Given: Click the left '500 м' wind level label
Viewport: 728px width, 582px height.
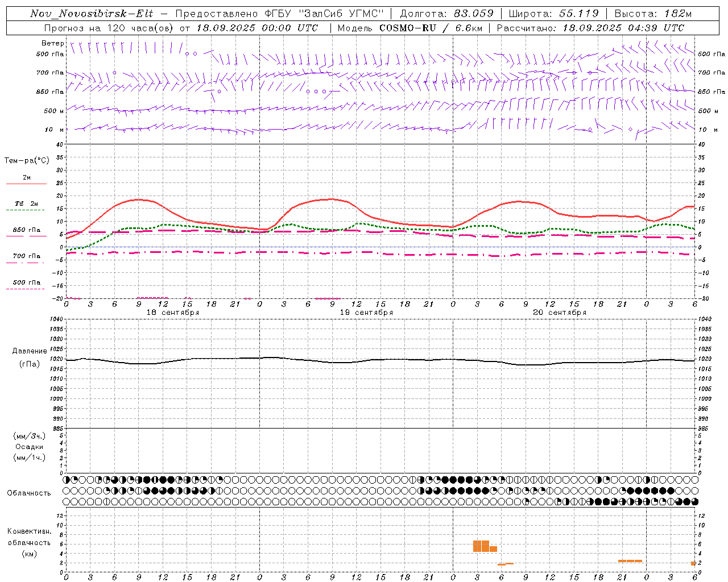Looking at the screenshot, I should 55,111.
